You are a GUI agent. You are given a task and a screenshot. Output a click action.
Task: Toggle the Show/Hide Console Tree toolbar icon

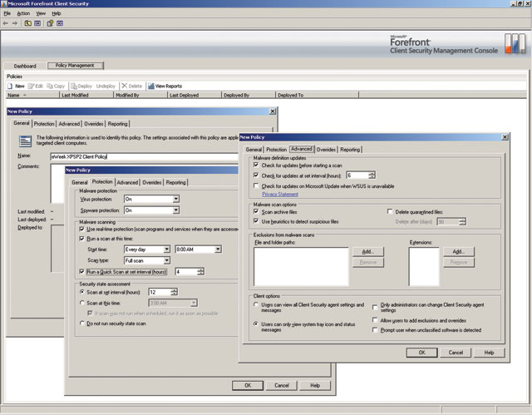(37, 23)
